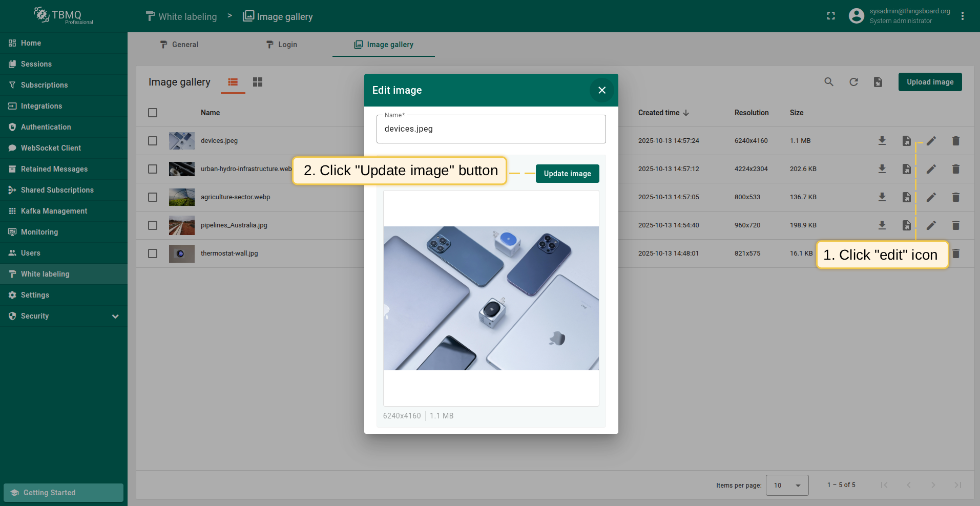Download the urban-hydro-infrastructure image
Screen dimensions: 980x506
(x=882, y=169)
